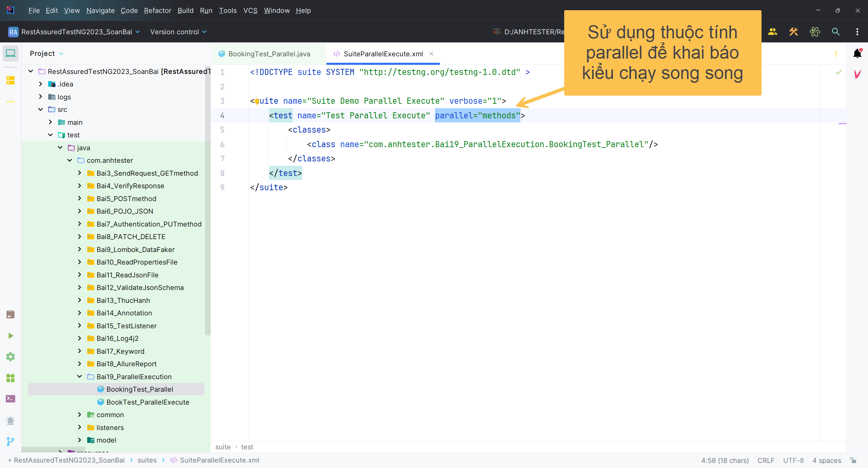868x468 pixels.
Task: Expand the common package
Action: (79, 415)
